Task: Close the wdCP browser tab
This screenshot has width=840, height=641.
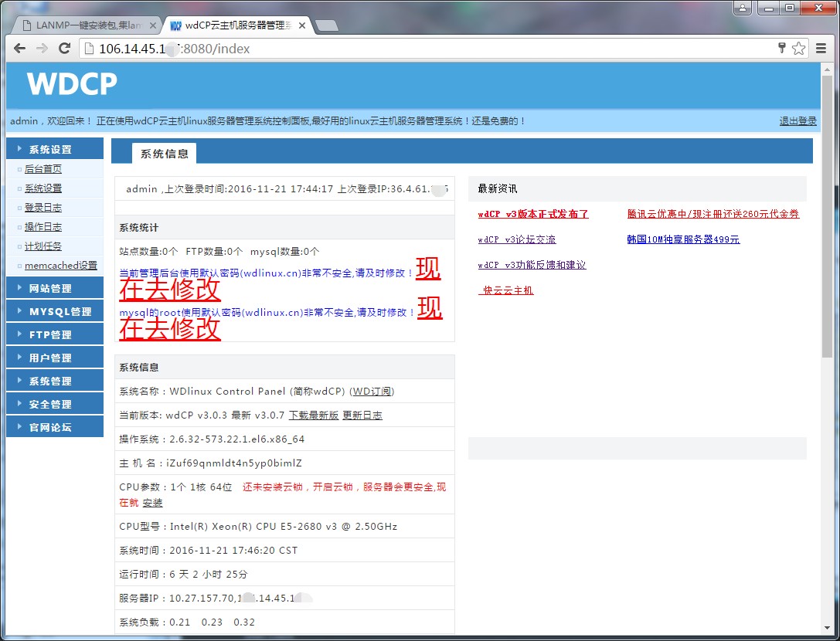Action: [x=302, y=25]
